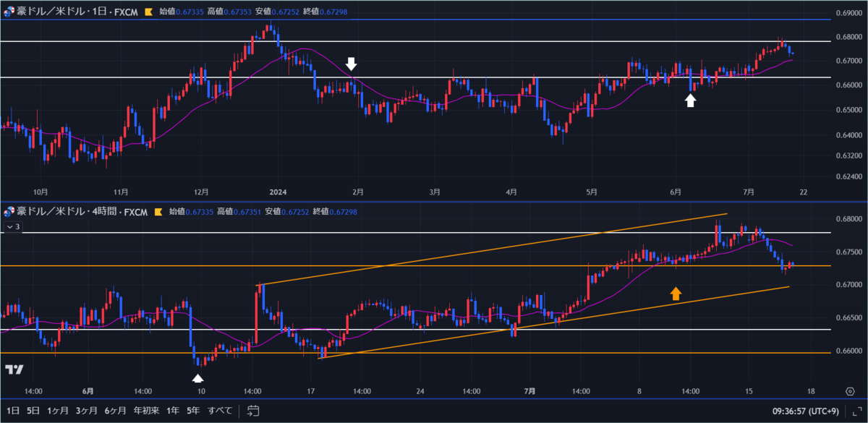The image size is (868, 423).
Task: Click the TradingView logo in the lower chart
Action: [x=13, y=370]
